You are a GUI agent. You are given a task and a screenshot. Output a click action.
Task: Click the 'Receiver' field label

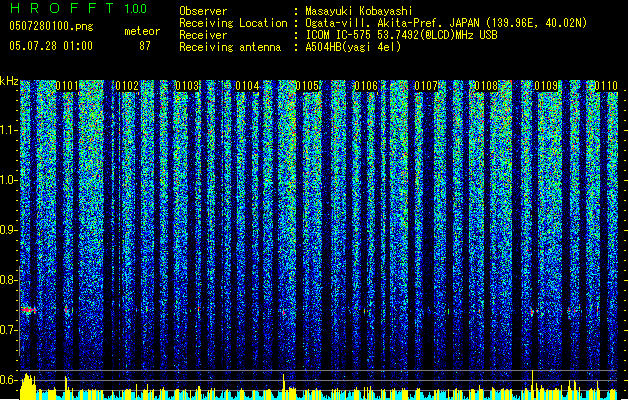[203, 35]
